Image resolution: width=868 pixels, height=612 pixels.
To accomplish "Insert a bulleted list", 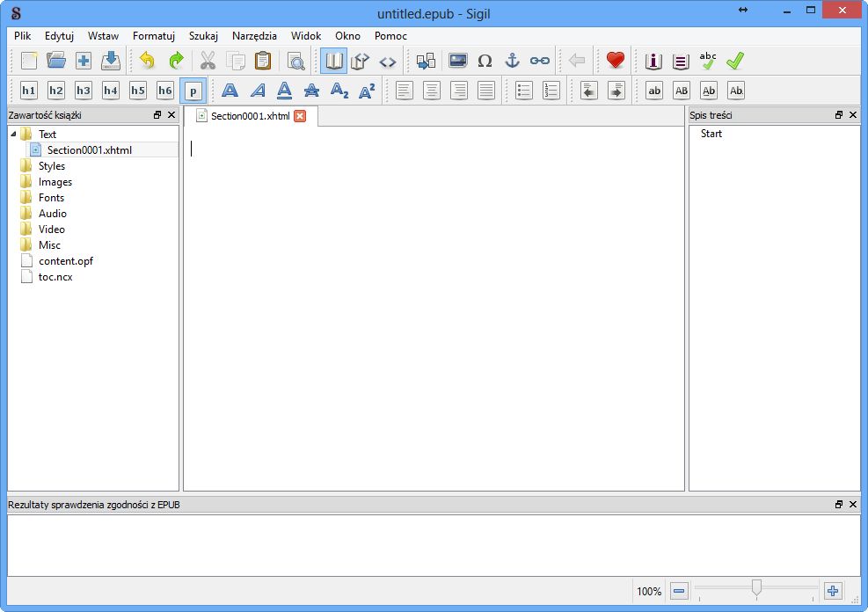I will 523,91.
